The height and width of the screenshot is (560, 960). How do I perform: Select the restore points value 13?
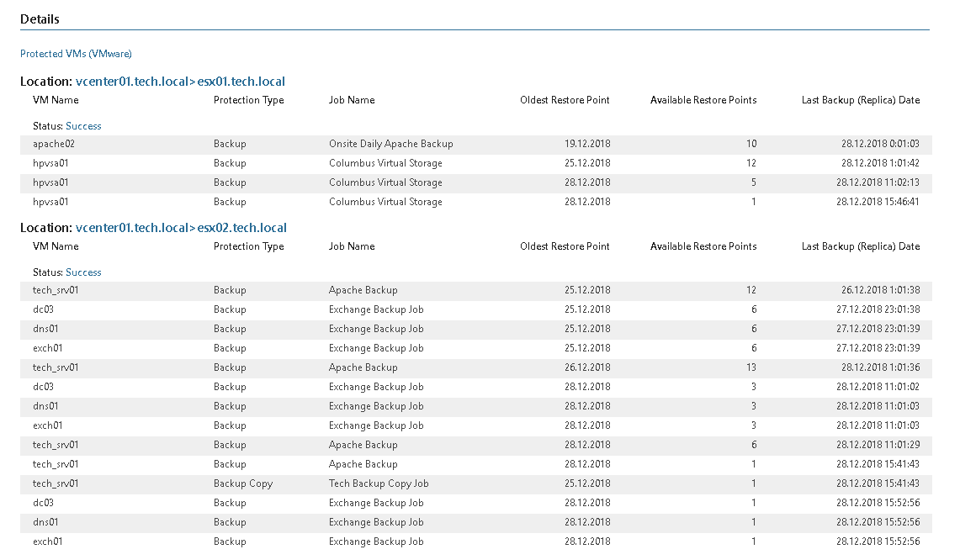point(750,367)
